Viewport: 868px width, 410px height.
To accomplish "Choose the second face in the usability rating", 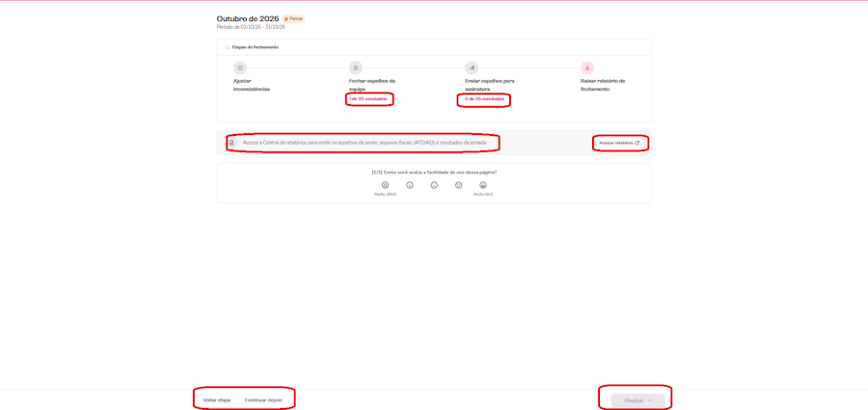I will coord(410,185).
